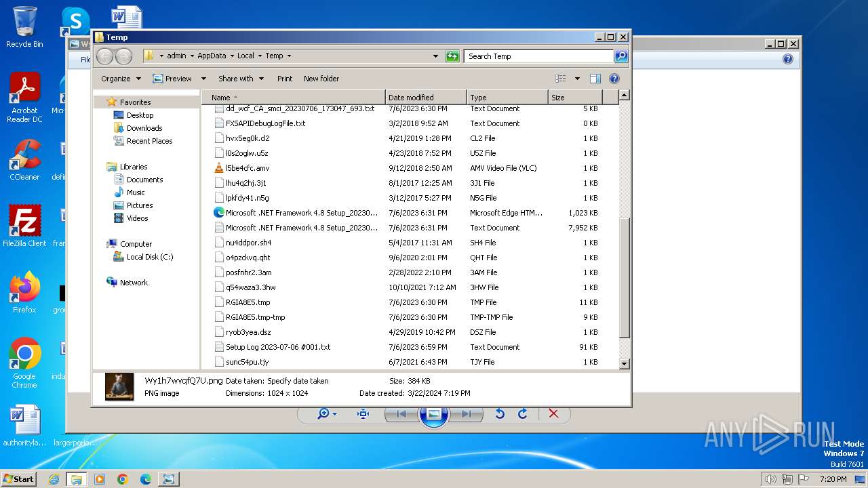Image resolution: width=868 pixels, height=488 pixels.
Task: Click the volume speaker tray icon
Action: pyautogui.click(x=770, y=479)
